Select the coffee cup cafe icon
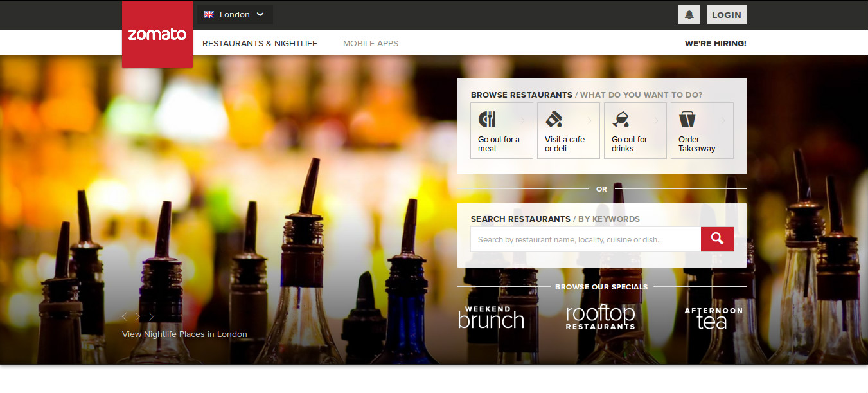Image resolution: width=868 pixels, height=393 pixels. pyautogui.click(x=554, y=120)
